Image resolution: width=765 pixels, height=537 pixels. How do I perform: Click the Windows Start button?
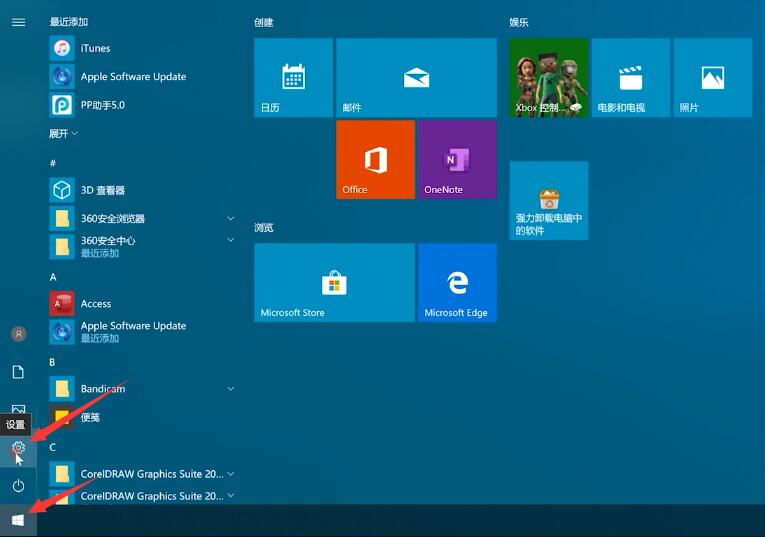click(18, 520)
